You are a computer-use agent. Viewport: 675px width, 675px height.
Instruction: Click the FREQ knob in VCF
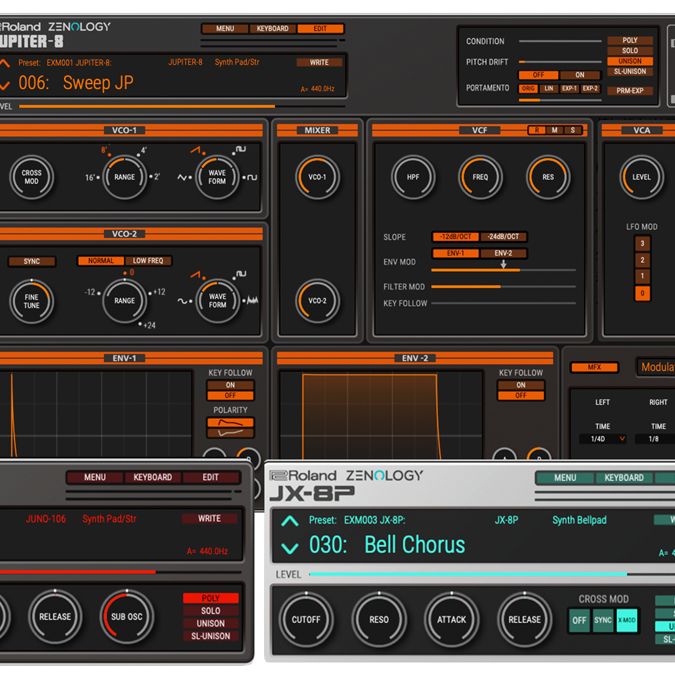click(x=480, y=177)
